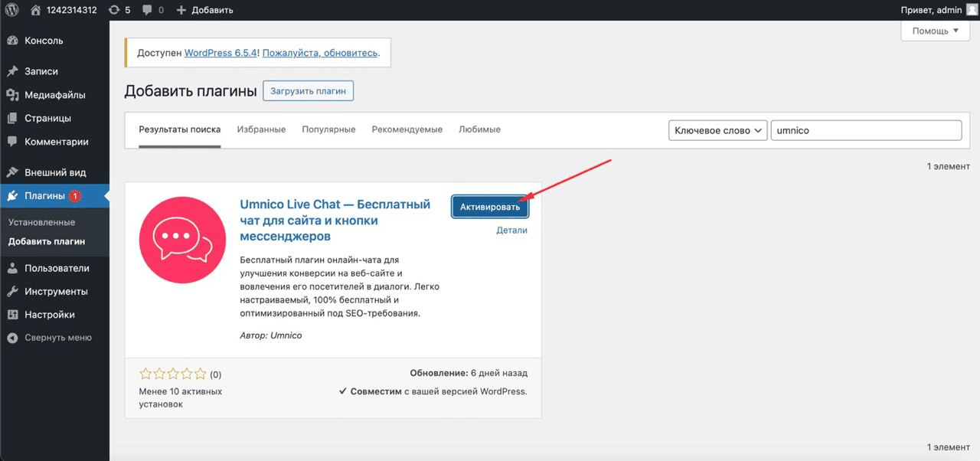This screenshot has height=461, width=980.
Task: Click the admin avatar icon at top right
Action: tap(972, 10)
